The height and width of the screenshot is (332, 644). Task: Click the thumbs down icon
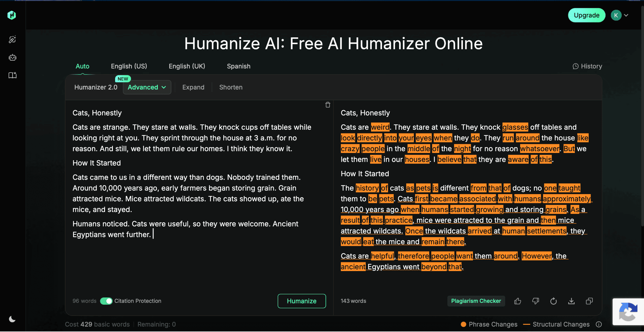pos(536,301)
